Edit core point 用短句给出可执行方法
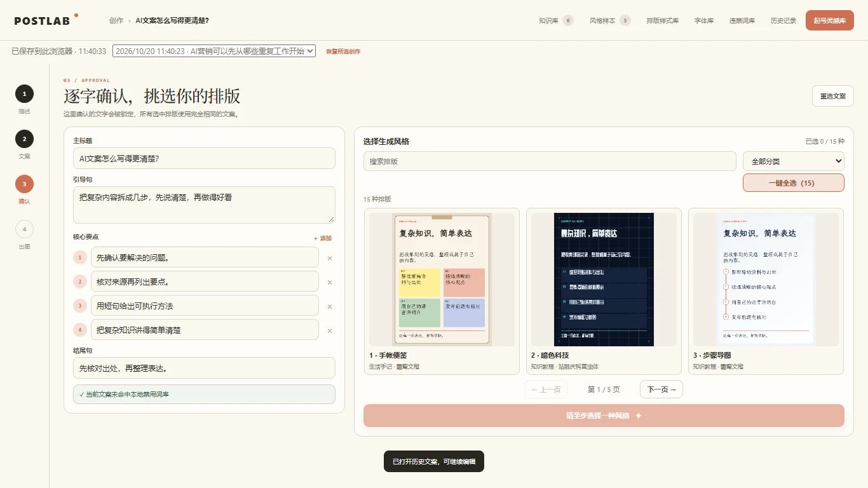The height and width of the screenshot is (488, 868). [205, 306]
